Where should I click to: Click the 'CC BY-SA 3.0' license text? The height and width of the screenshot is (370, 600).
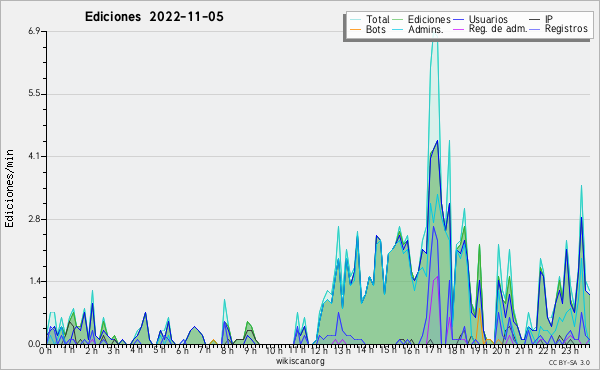(x=569, y=363)
